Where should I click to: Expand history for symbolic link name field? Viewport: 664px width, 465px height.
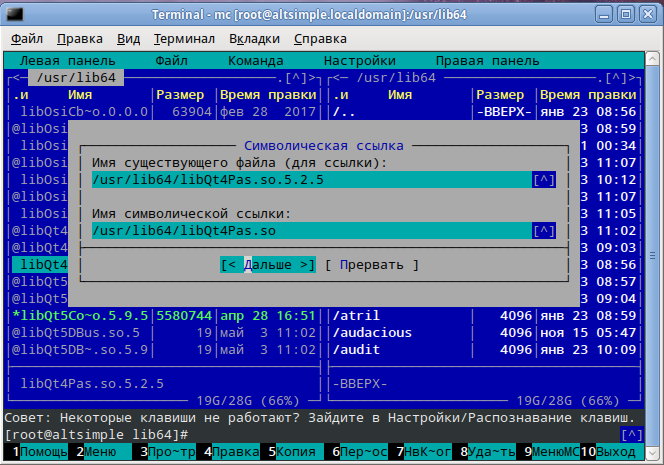pyautogui.click(x=543, y=231)
